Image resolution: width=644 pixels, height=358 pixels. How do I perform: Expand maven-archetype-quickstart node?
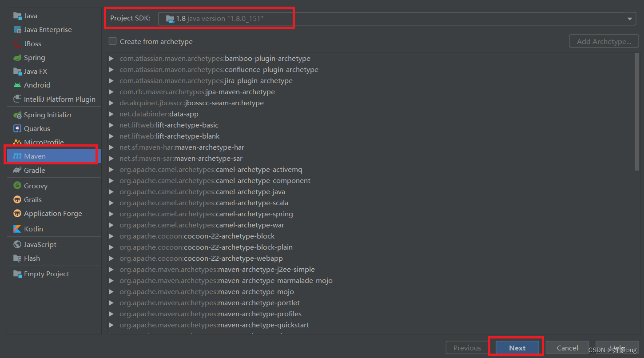point(111,325)
